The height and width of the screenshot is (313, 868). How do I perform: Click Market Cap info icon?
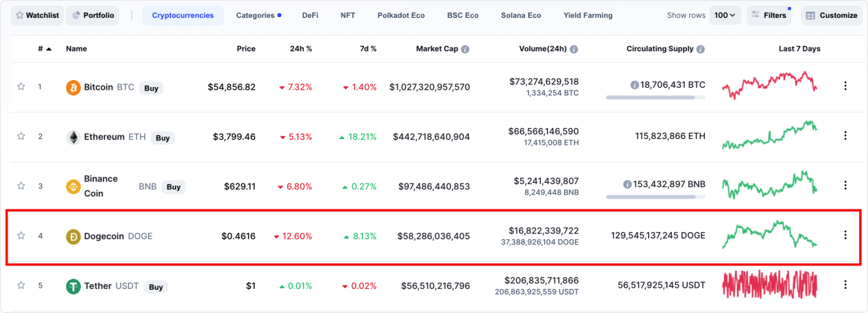tap(465, 49)
